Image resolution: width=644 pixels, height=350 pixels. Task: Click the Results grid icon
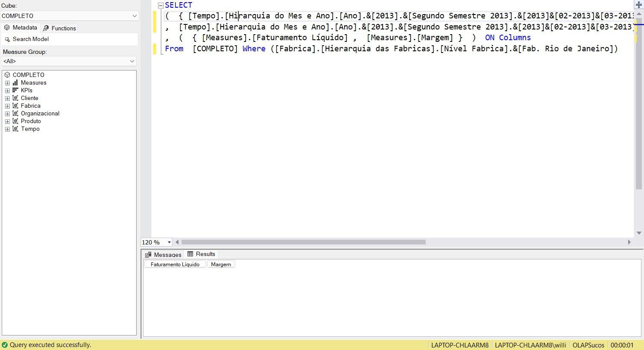pos(190,254)
